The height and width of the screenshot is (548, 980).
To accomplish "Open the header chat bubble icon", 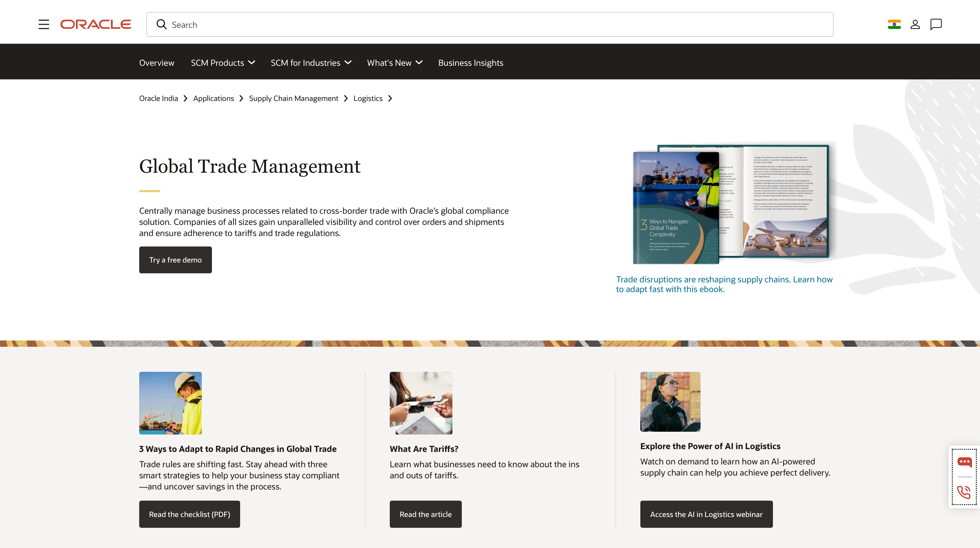I will 936,24.
